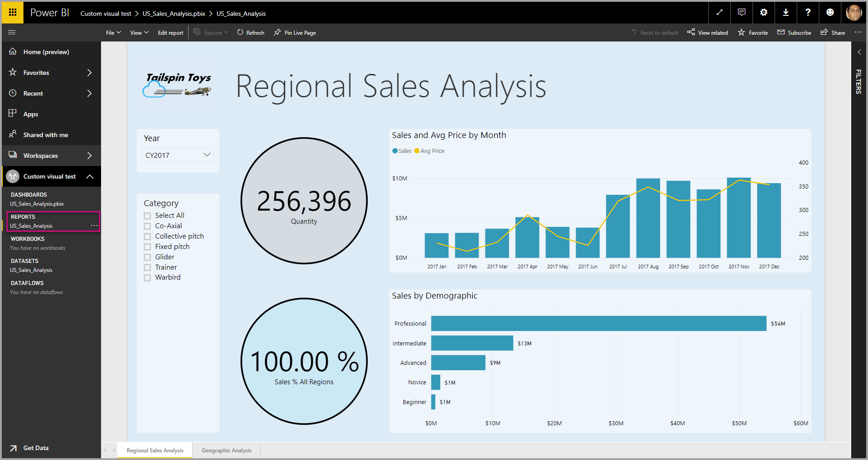The image size is (868, 460).
Task: Open the File menu
Action: click(x=113, y=32)
